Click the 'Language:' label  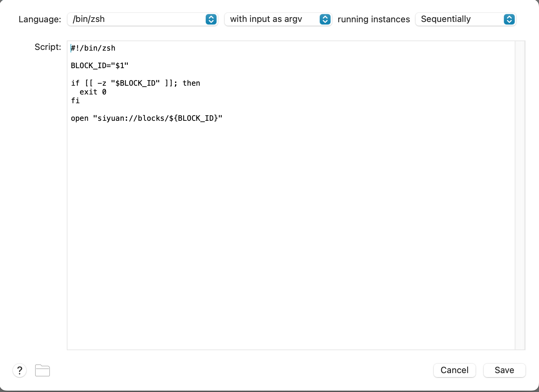(40, 19)
